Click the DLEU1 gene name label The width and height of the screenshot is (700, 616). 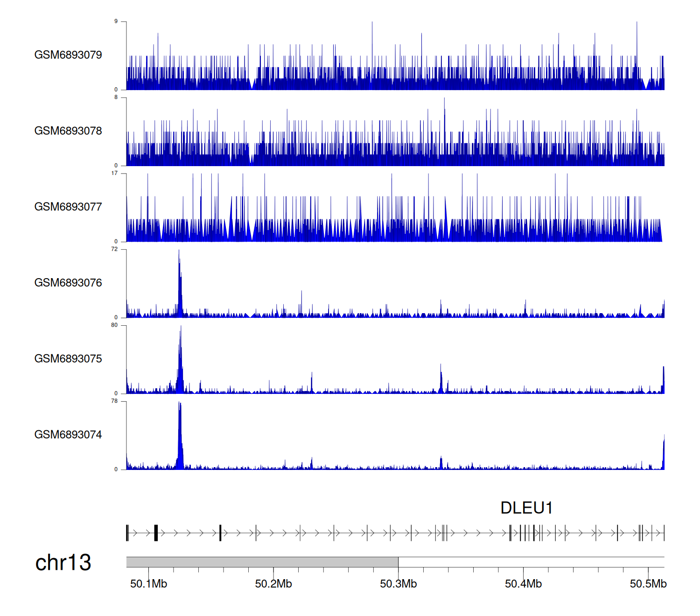pyautogui.click(x=526, y=508)
